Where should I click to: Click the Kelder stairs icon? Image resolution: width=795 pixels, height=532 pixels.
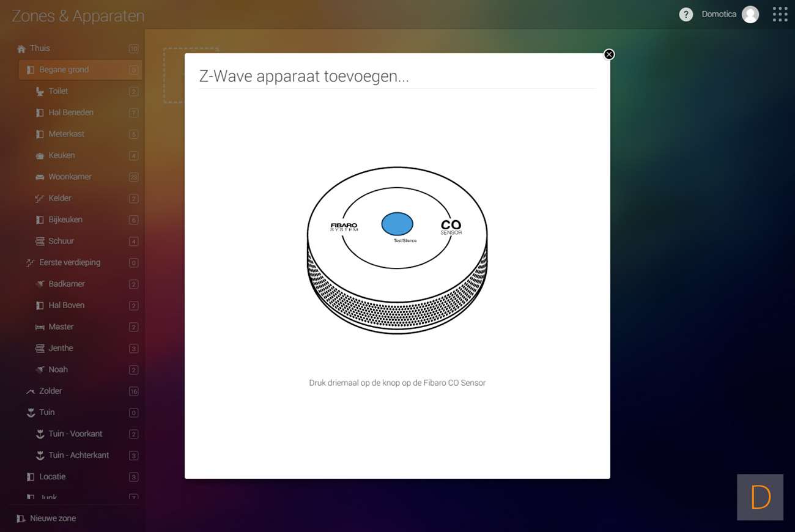coord(40,199)
